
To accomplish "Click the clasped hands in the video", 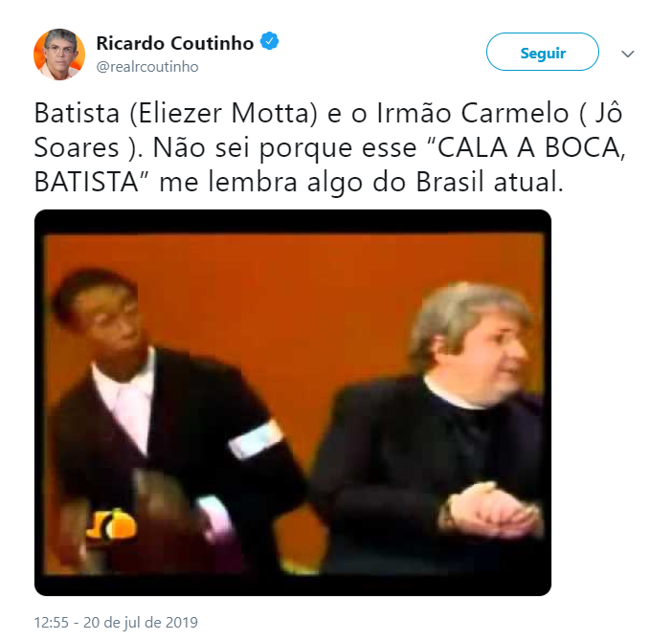I will tap(493, 510).
